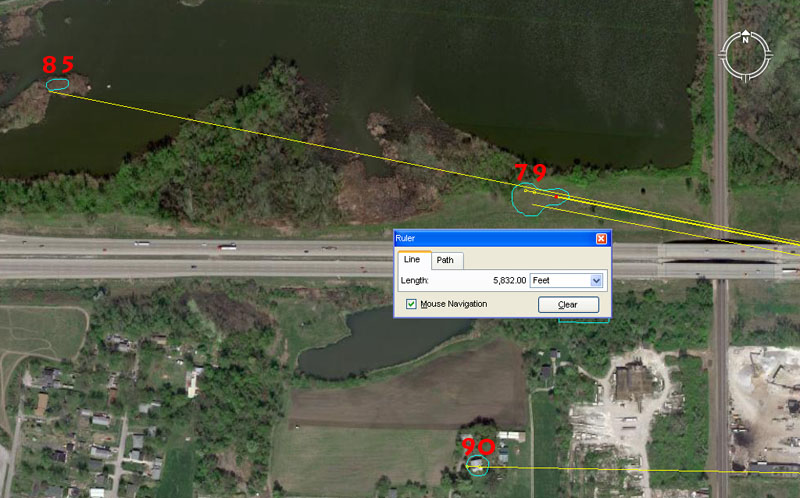The height and width of the screenshot is (498, 800).
Task: Select the Line tab
Action: 410,260
